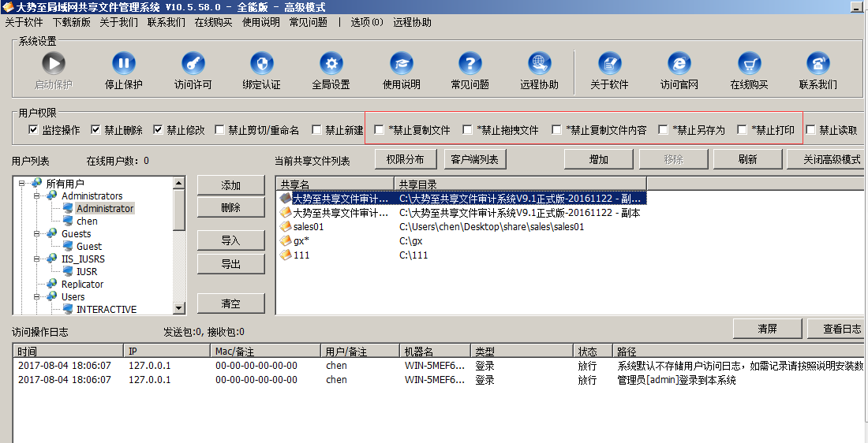Click user list scrollbar down arrow

coord(179,308)
